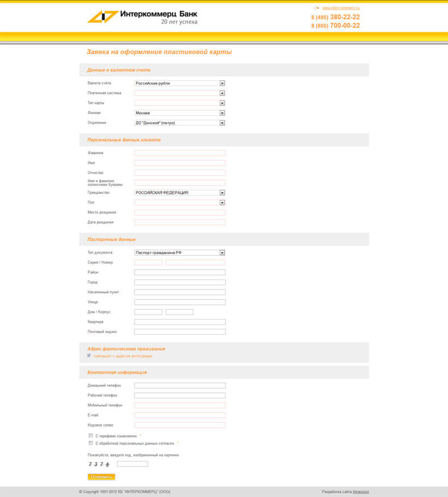Click the Домашний телефон field
The image size is (448, 497).
[x=180, y=386]
